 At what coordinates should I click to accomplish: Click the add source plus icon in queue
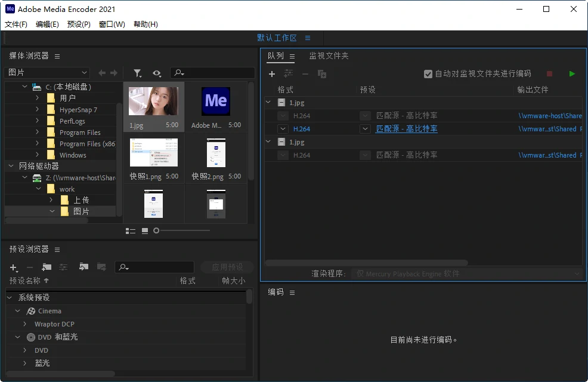pos(272,74)
